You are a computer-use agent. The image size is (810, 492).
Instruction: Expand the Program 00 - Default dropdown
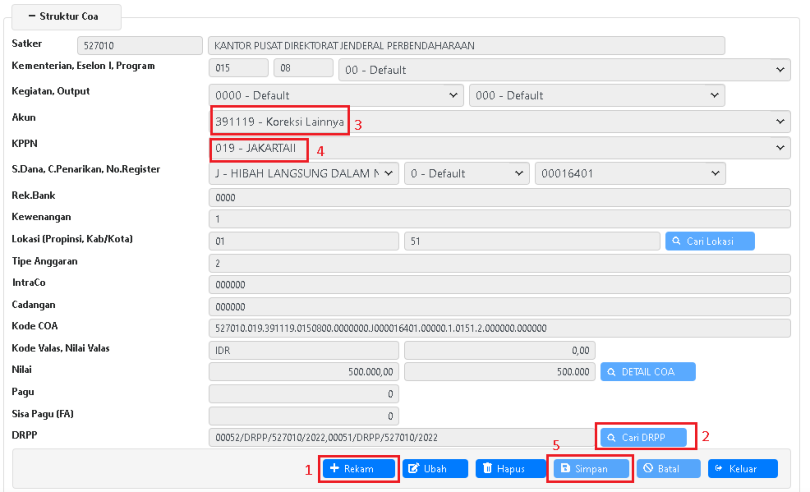coord(564,69)
